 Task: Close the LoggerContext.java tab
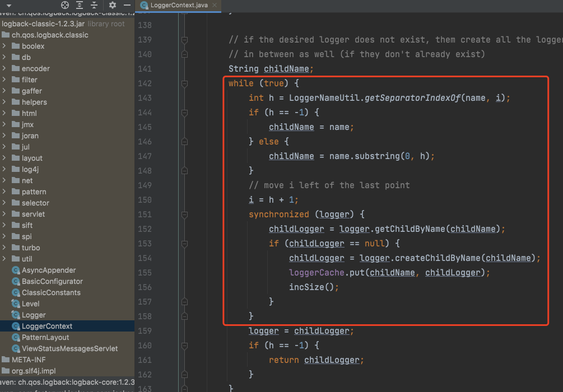[215, 5]
